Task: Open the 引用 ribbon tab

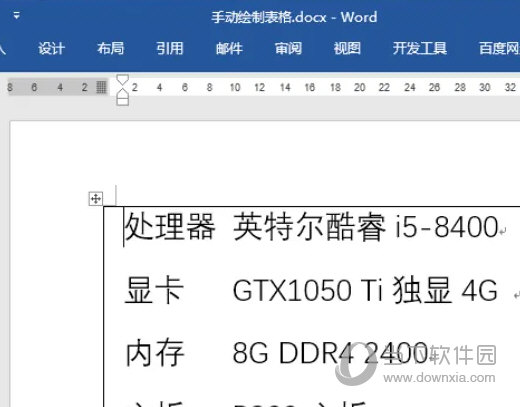Action: pos(170,49)
